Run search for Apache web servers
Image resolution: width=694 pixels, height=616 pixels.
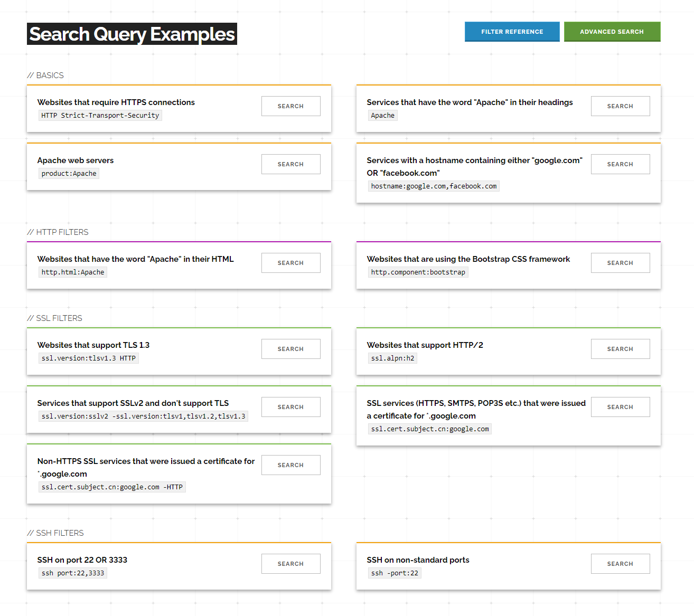pos(290,164)
